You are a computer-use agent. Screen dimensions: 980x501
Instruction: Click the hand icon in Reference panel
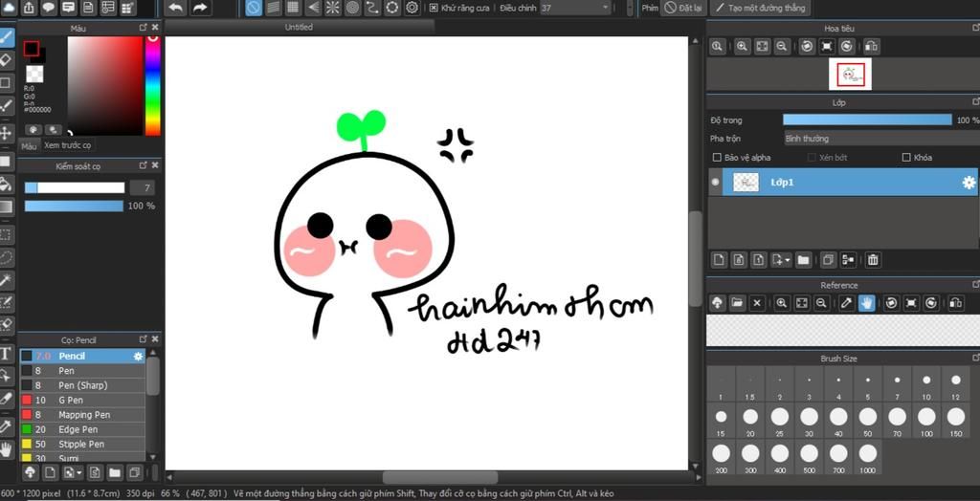coord(866,303)
